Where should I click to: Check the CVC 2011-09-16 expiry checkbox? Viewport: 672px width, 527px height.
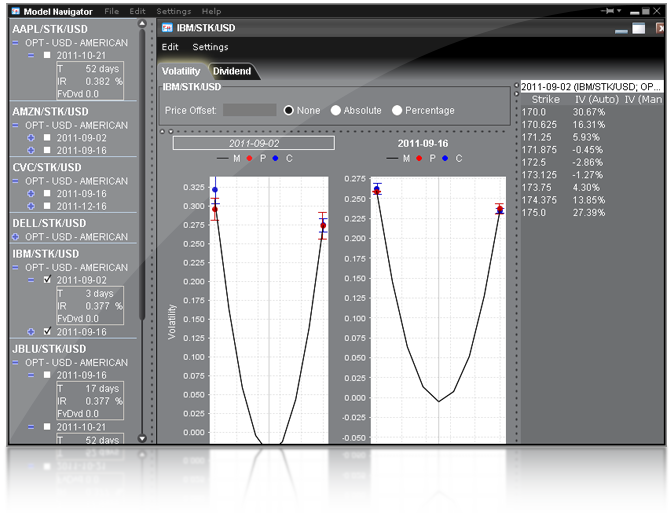[47, 193]
